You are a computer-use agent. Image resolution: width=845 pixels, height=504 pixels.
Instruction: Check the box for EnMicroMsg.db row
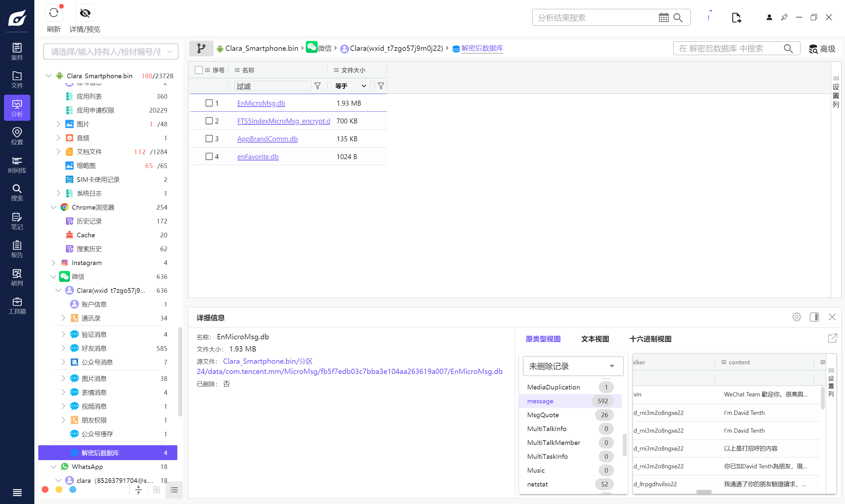[209, 103]
